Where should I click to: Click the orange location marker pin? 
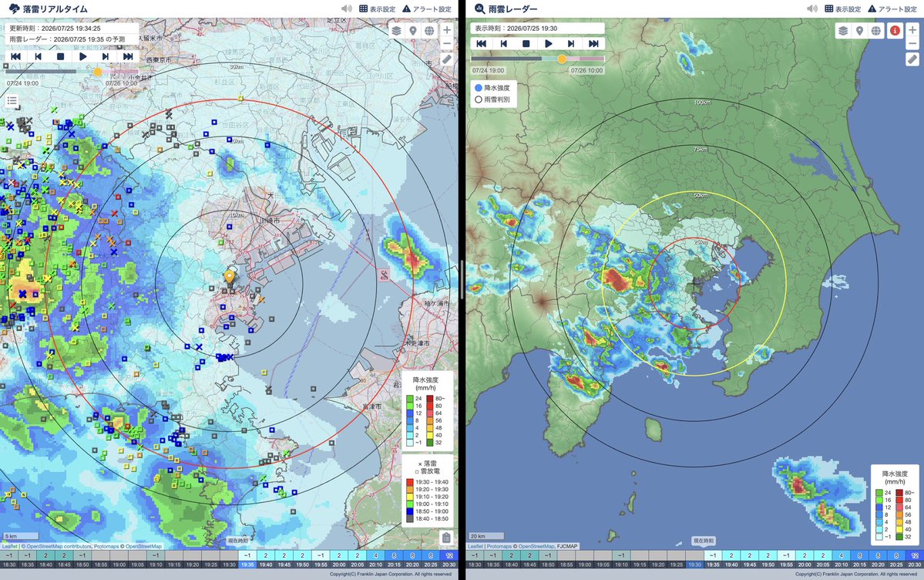point(229,278)
